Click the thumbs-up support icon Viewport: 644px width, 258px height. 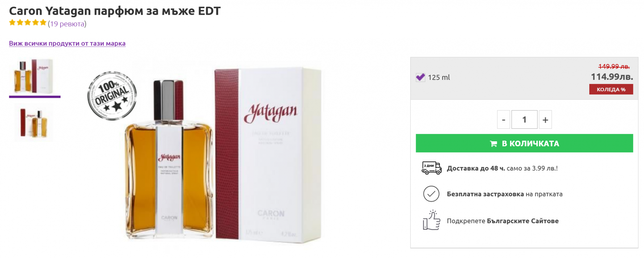431,220
